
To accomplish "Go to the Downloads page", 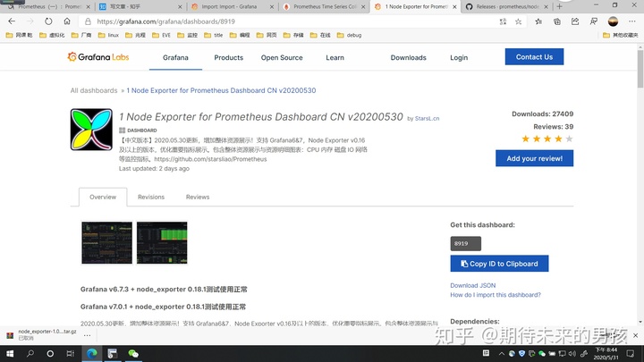I will pyautogui.click(x=408, y=57).
